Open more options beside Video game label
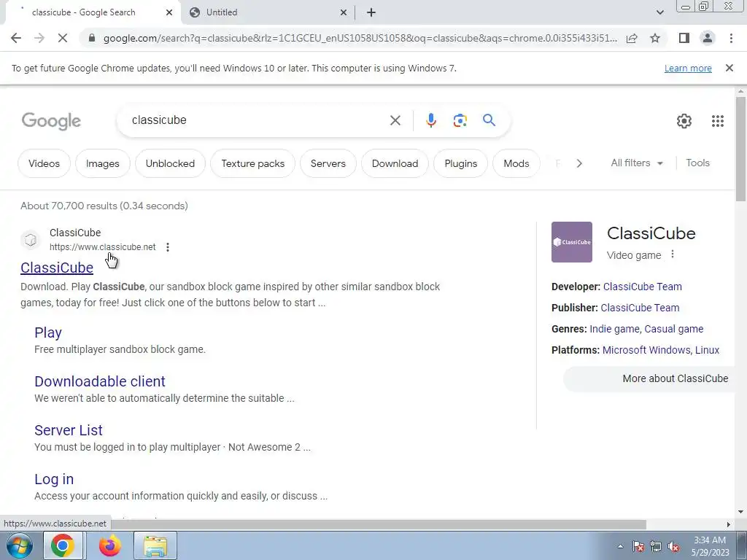The image size is (747, 560). [672, 254]
